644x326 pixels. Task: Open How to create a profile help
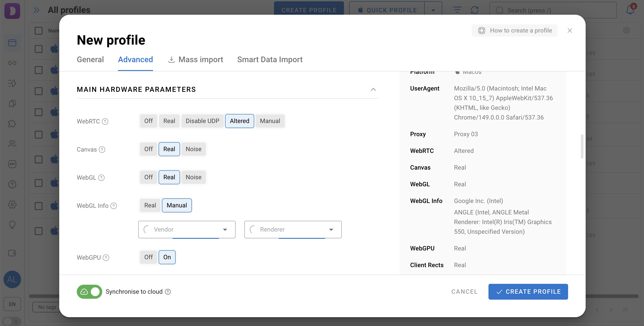point(515,30)
